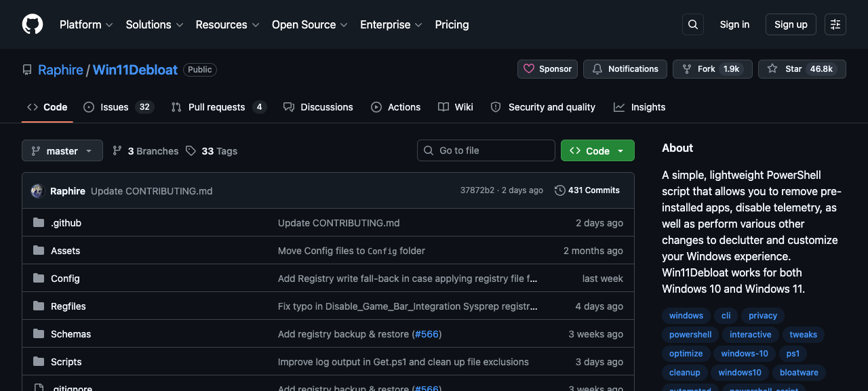Open the #566 link in Schemas row
The image size is (868, 391).
[426, 334]
